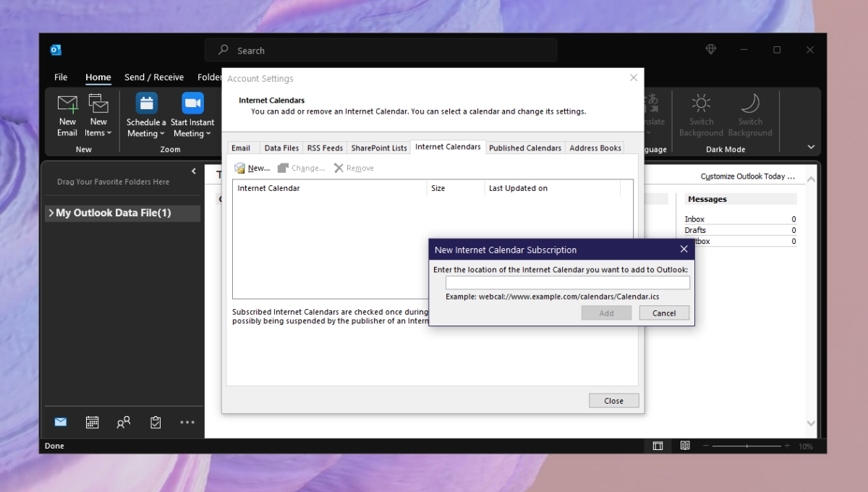The width and height of the screenshot is (868, 492).
Task: Close the New Internet Calendar Subscription dialog
Action: 684,249
